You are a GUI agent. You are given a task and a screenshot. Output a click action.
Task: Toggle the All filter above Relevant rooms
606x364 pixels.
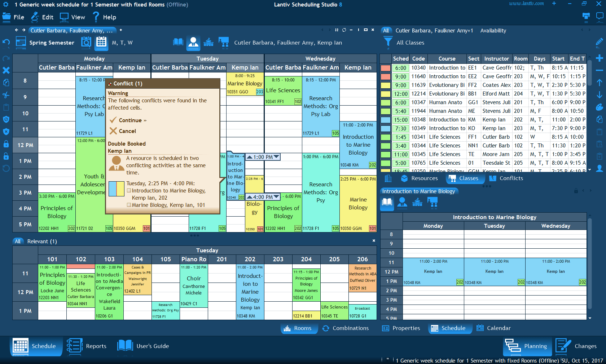pos(18,241)
